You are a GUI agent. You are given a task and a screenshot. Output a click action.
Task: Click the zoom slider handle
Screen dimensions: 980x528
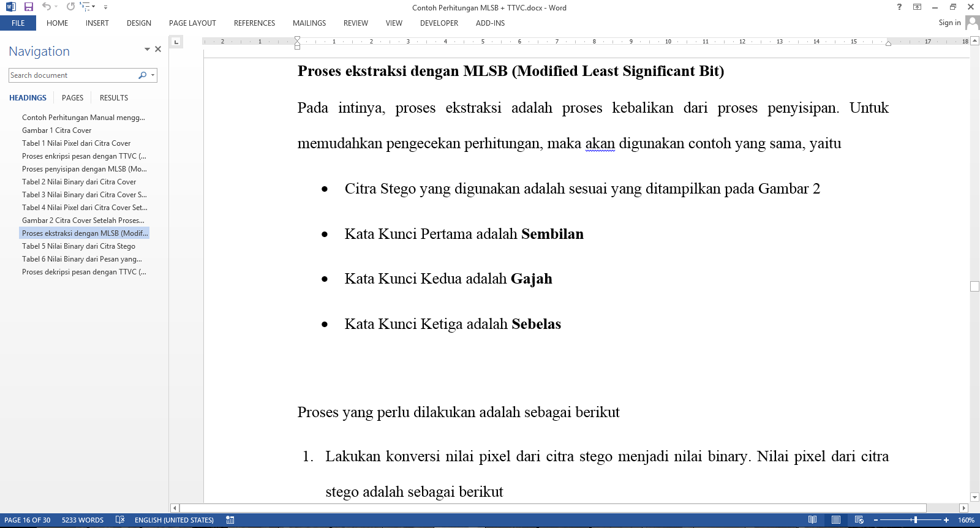click(915, 520)
